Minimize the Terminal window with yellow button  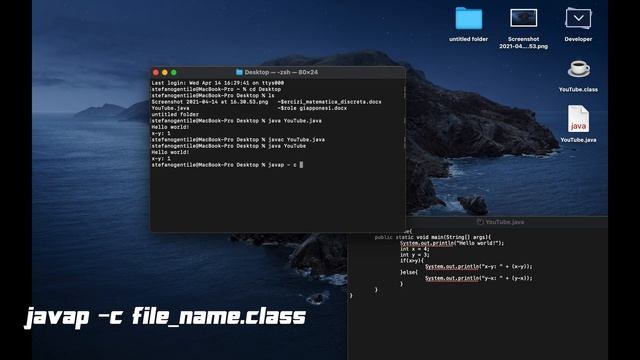(165, 72)
